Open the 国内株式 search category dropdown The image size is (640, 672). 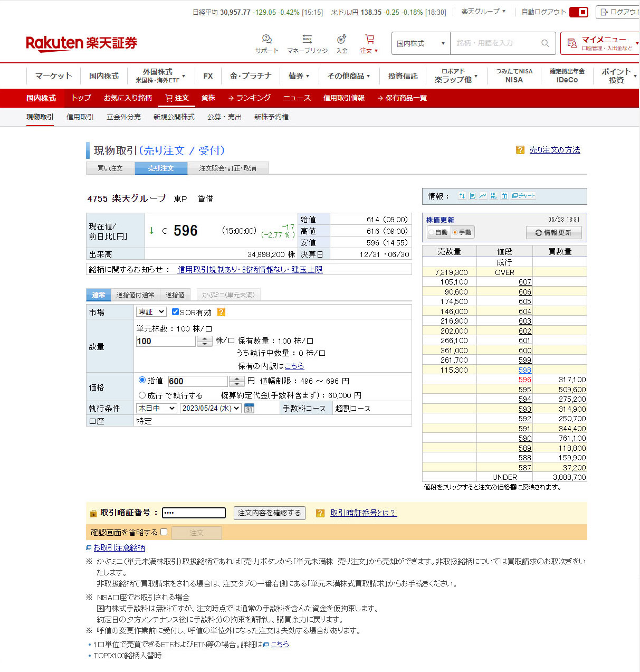pos(421,43)
